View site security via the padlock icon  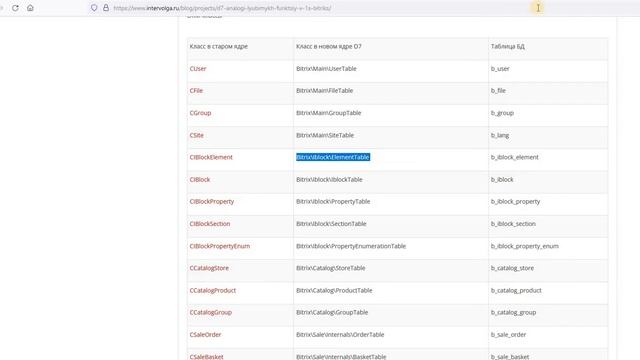tap(106, 8)
